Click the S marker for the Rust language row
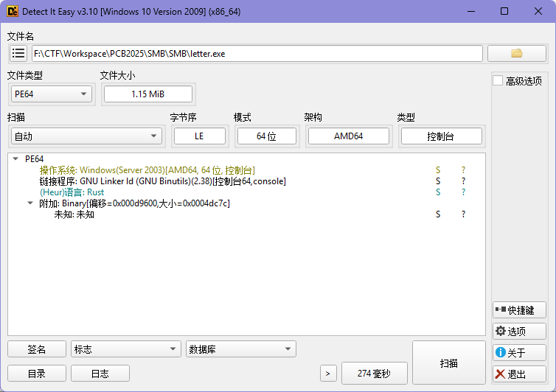 [438, 192]
